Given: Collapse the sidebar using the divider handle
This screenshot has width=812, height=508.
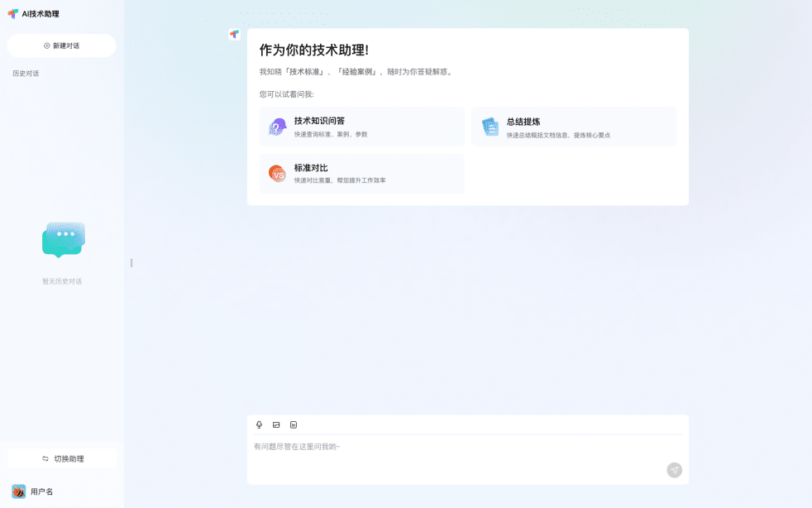Looking at the screenshot, I should tap(131, 263).
